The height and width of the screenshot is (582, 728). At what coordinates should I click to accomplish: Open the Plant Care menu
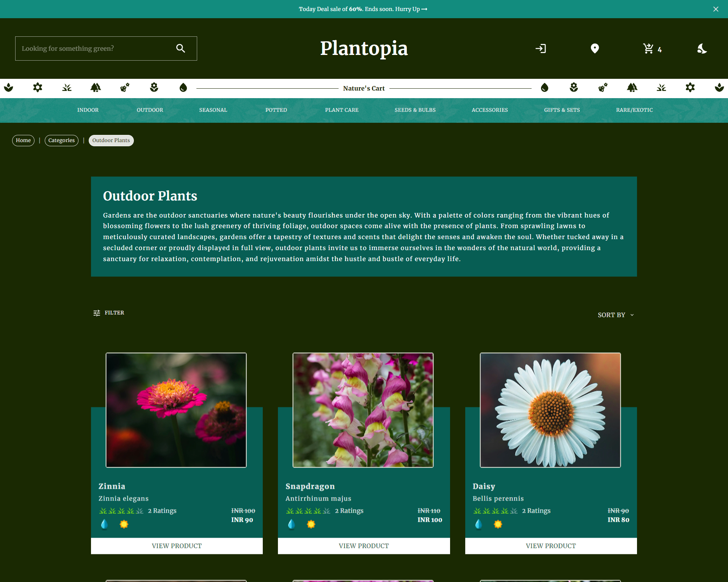(342, 110)
